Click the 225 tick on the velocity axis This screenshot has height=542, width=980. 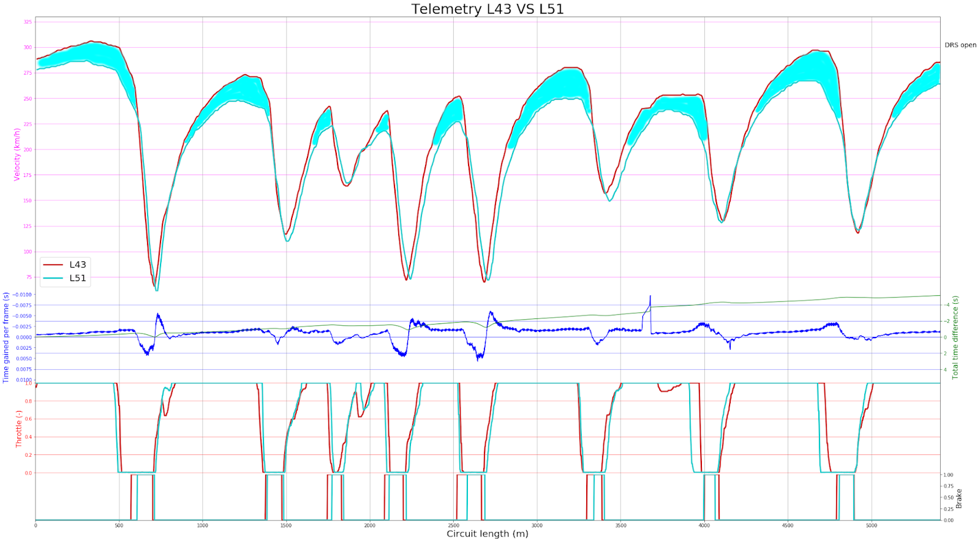click(28, 124)
